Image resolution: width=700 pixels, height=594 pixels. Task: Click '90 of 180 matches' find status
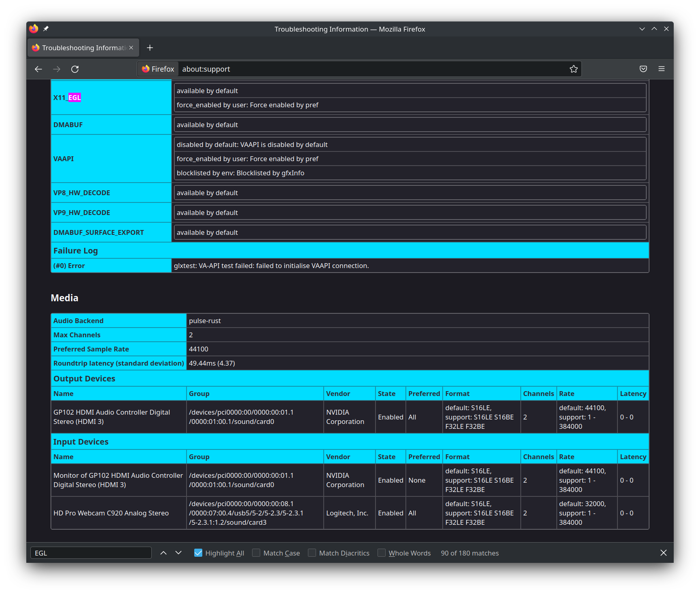click(470, 553)
